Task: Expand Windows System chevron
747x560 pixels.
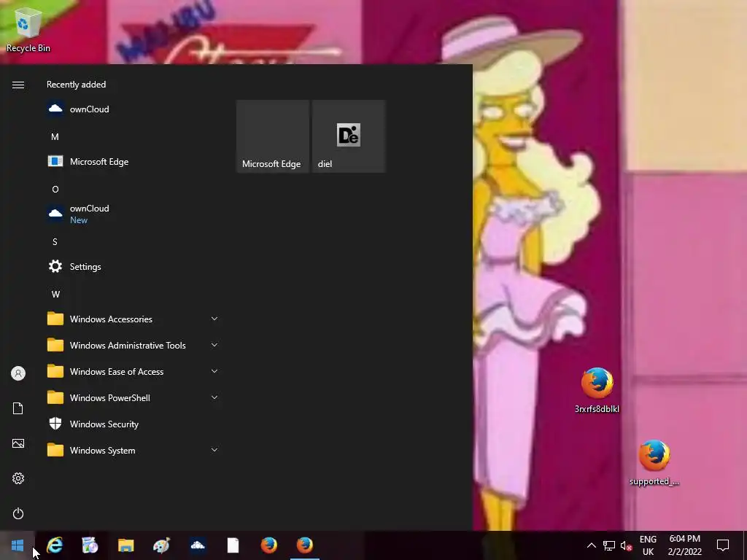Action: tap(214, 449)
